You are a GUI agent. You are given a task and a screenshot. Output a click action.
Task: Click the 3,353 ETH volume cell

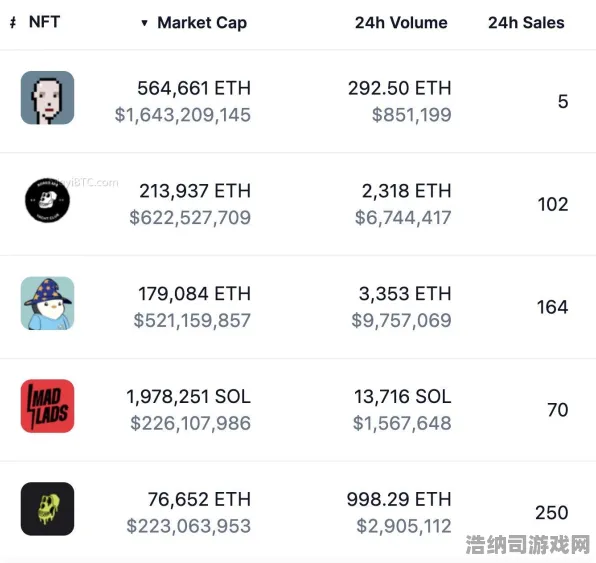405,294
